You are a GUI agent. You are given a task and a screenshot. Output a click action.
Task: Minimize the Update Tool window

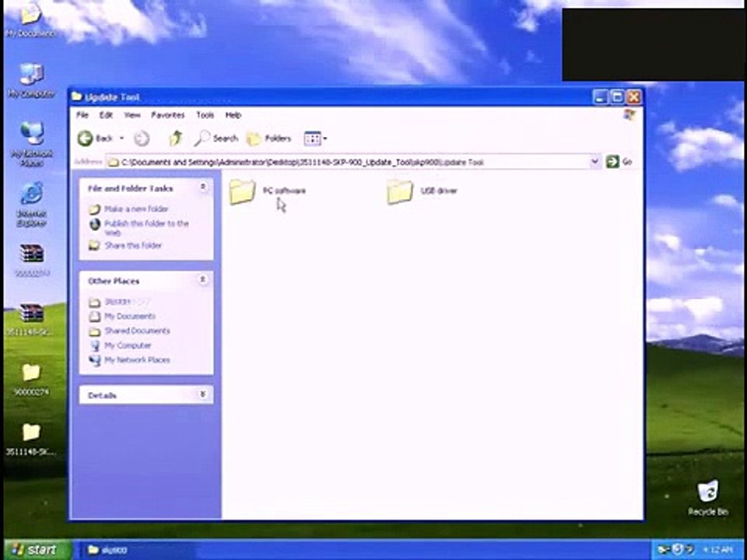pos(600,97)
